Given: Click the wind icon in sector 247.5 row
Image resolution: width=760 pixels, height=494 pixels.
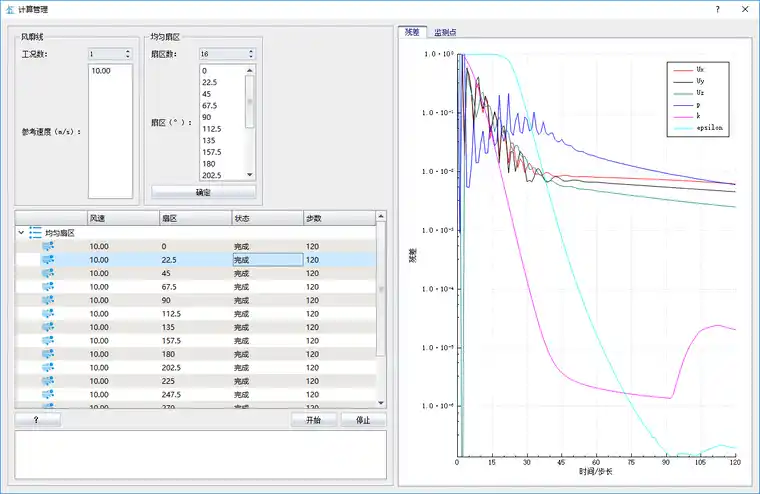Looking at the screenshot, I should 48,395.
